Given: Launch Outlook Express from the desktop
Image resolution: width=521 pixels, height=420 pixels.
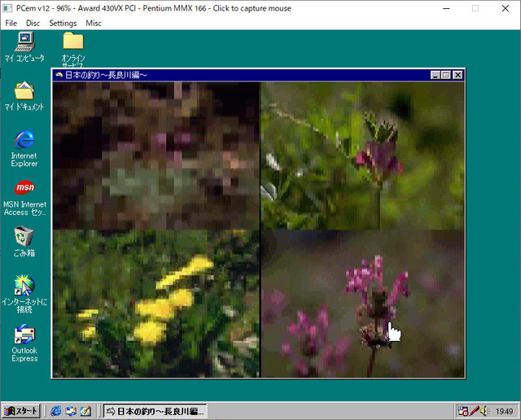Looking at the screenshot, I should [24, 343].
